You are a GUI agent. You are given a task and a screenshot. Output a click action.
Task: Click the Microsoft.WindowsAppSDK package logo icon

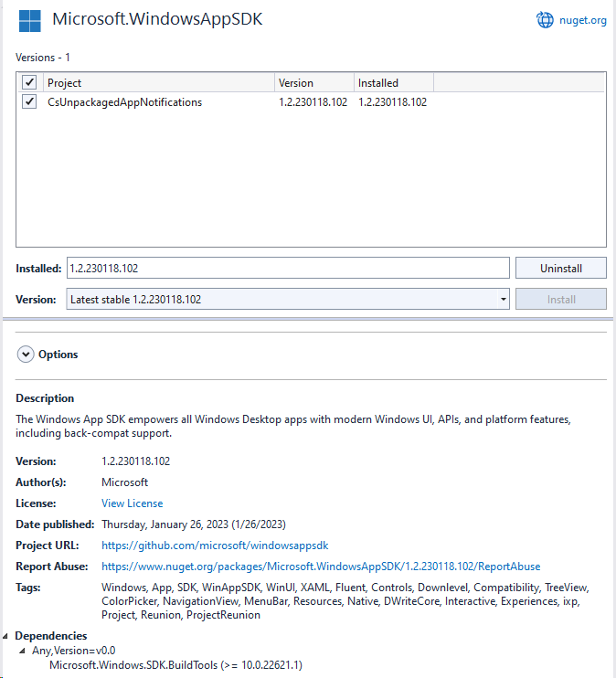tap(30, 21)
